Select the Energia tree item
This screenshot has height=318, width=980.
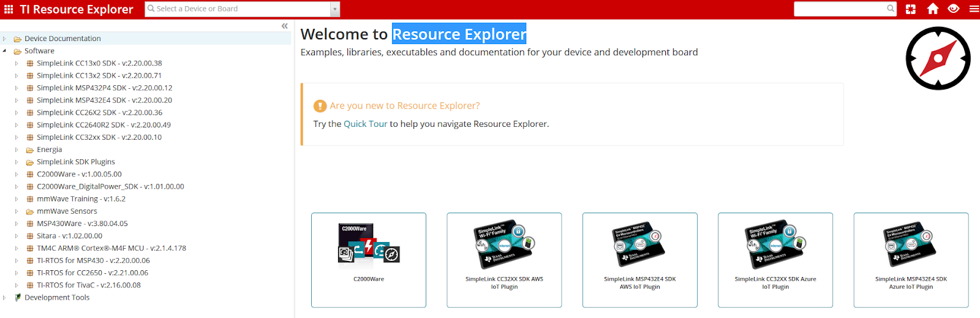(x=49, y=150)
